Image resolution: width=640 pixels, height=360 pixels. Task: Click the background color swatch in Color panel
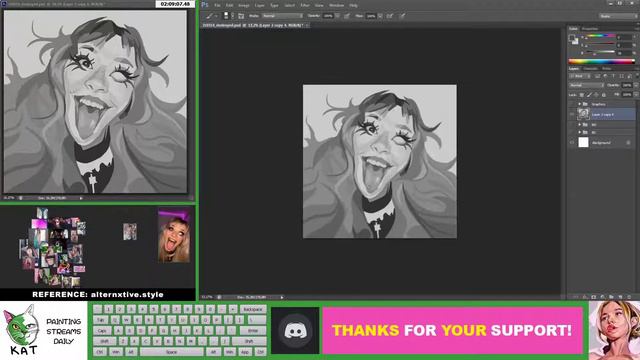[x=576, y=42]
